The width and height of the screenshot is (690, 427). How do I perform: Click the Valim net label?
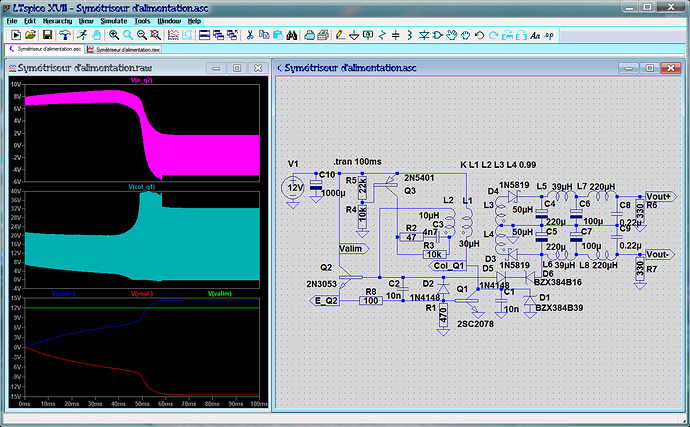pyautogui.click(x=353, y=249)
